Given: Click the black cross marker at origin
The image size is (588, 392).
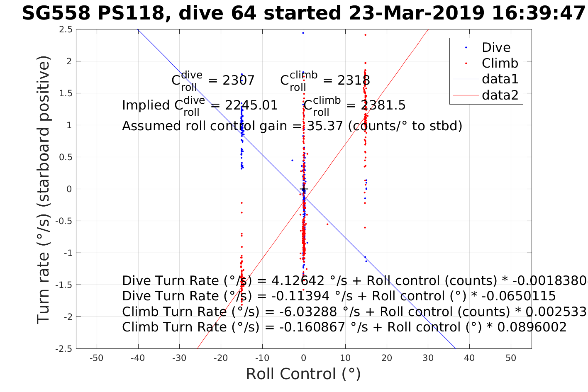Looking at the screenshot, I should pos(304,189).
